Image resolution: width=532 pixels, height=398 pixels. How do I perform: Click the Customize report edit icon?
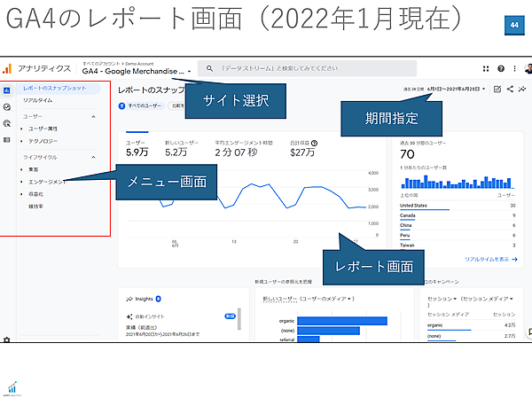(x=497, y=90)
